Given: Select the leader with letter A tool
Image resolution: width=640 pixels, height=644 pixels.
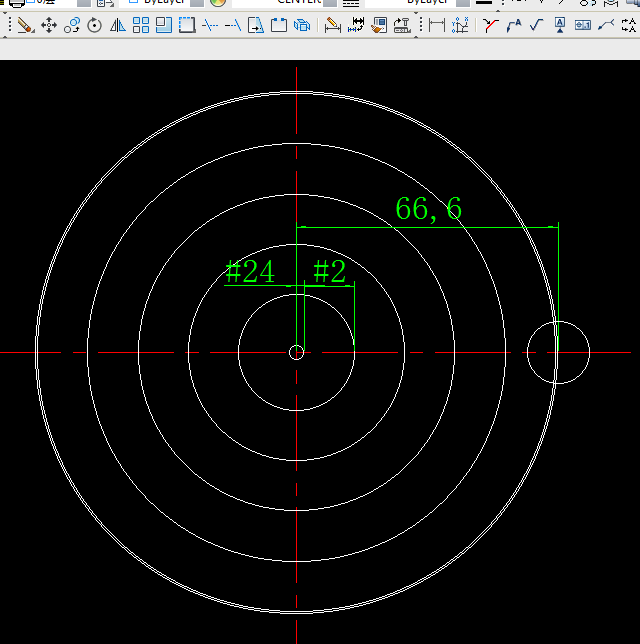Looking at the screenshot, I should point(513,25).
